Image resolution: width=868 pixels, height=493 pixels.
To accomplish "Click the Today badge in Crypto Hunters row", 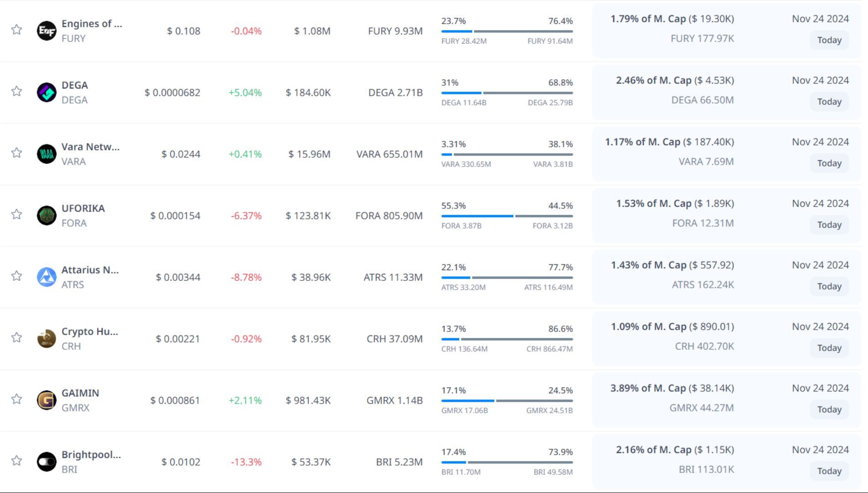I will [x=829, y=348].
